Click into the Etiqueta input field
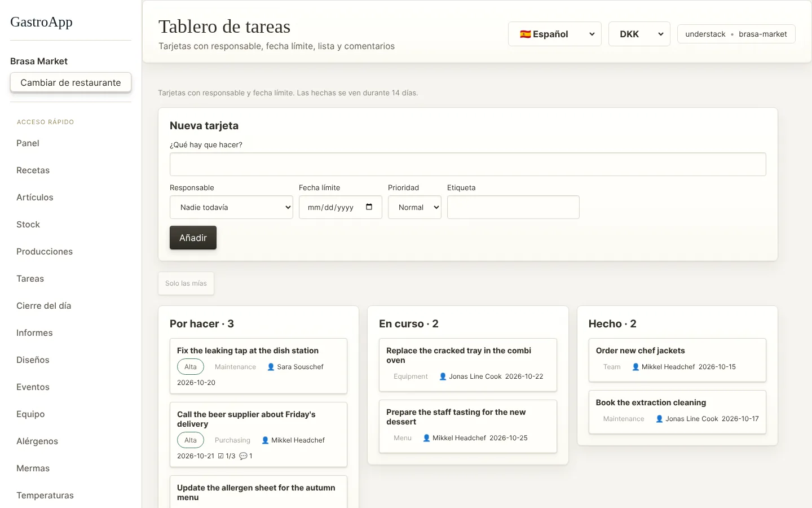812x508 pixels. [x=513, y=207]
